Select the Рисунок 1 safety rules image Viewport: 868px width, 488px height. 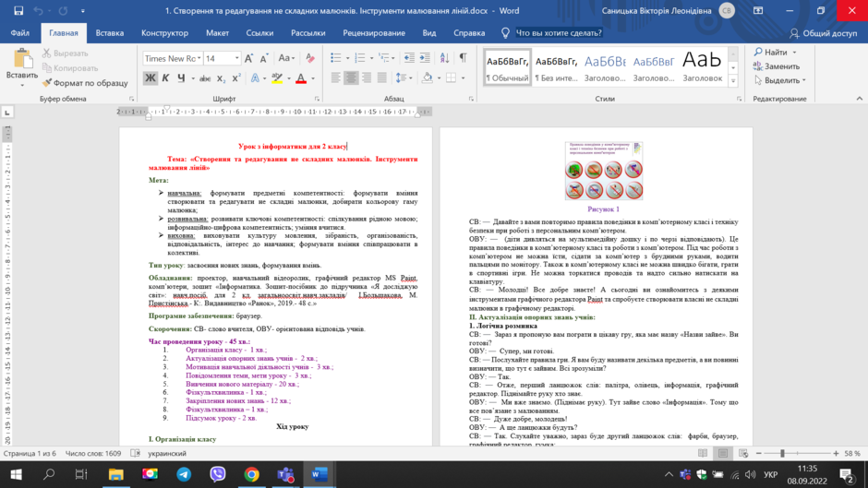pyautogui.click(x=603, y=171)
